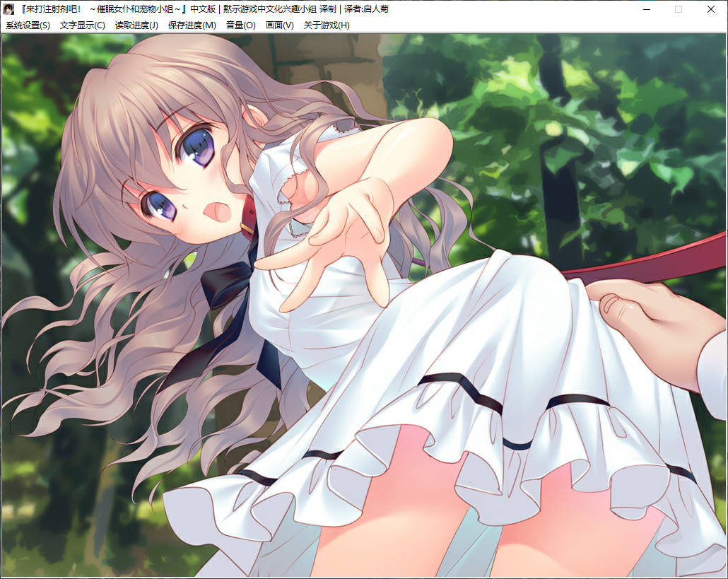728x579 pixels.
Task: Open the 系统设置(S) menu
Action: point(28,25)
